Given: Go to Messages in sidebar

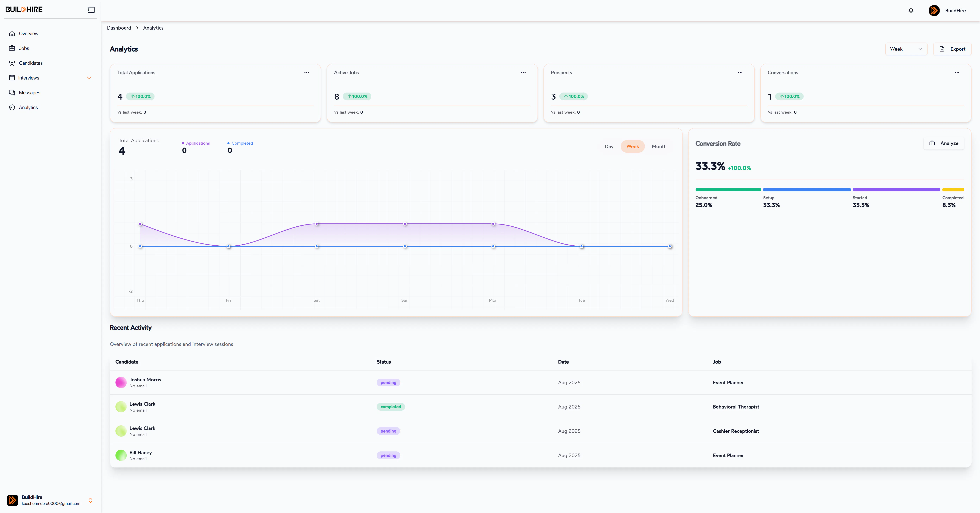Looking at the screenshot, I should (x=30, y=93).
